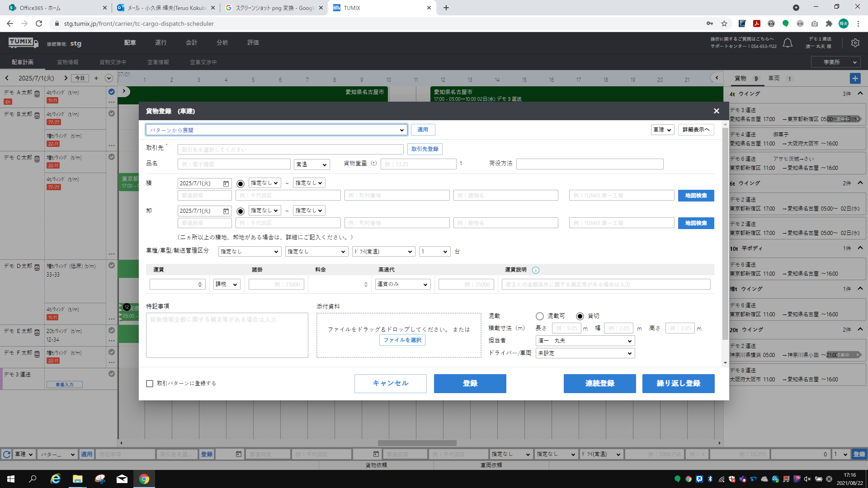868x488 pixels.
Task: Click the 特記事項 text area
Action: 227,335
